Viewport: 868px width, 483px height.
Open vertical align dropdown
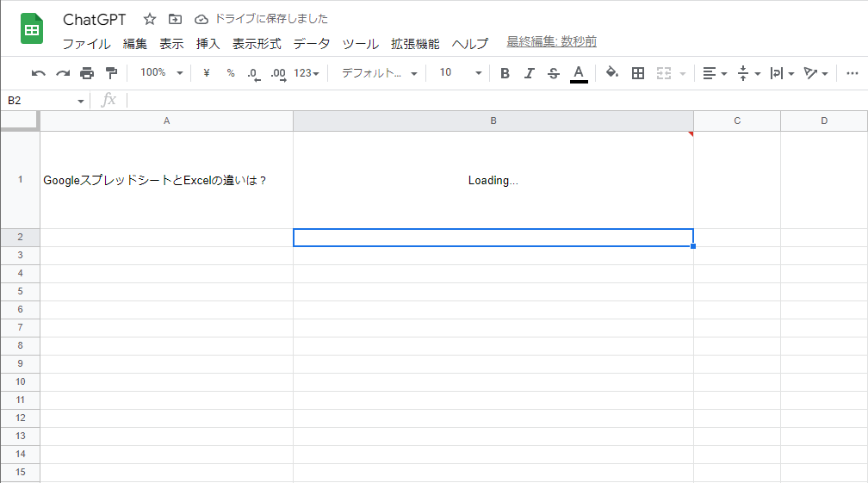pyautogui.click(x=749, y=73)
